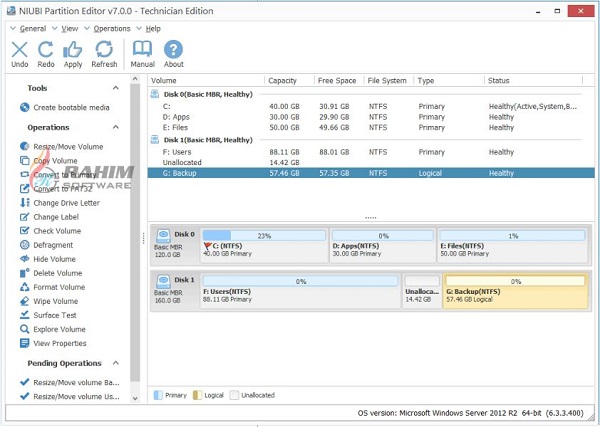Select D: Apps(NTFS) block in disk map

pos(383,245)
